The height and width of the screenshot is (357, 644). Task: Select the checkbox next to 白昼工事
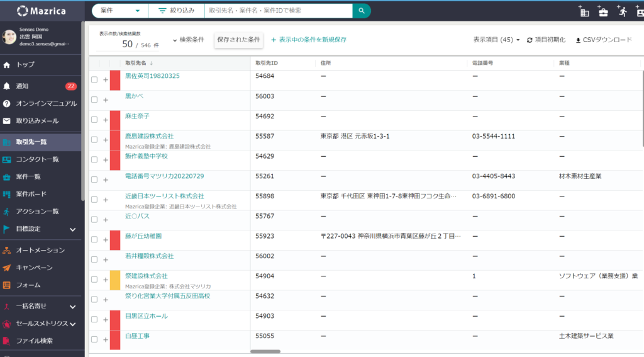pos(94,339)
